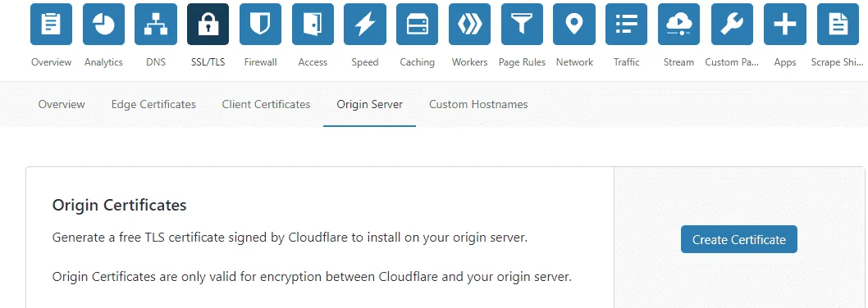Click the 'Generate a free TLS certificate' text

point(290,238)
